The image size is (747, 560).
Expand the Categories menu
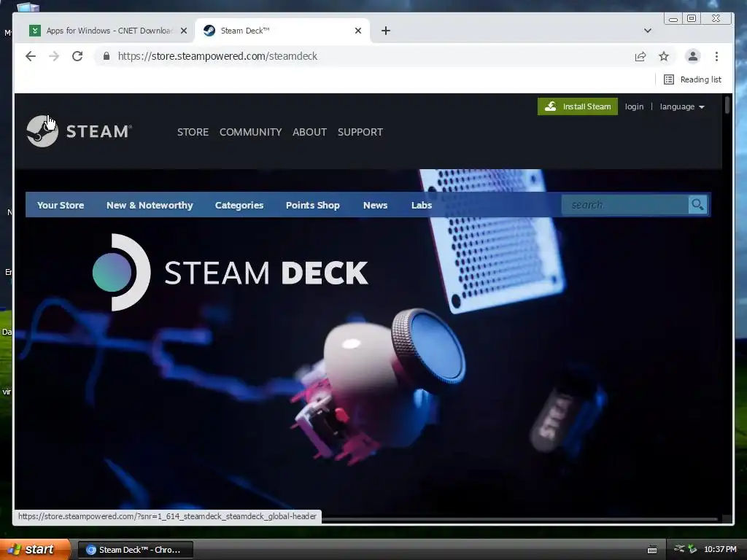pyautogui.click(x=239, y=205)
